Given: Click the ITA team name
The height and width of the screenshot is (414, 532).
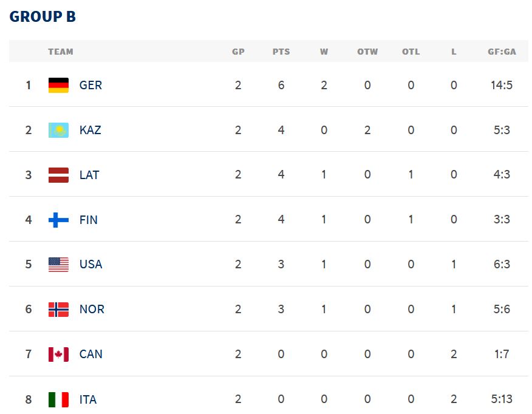Looking at the screenshot, I should click(x=88, y=399).
